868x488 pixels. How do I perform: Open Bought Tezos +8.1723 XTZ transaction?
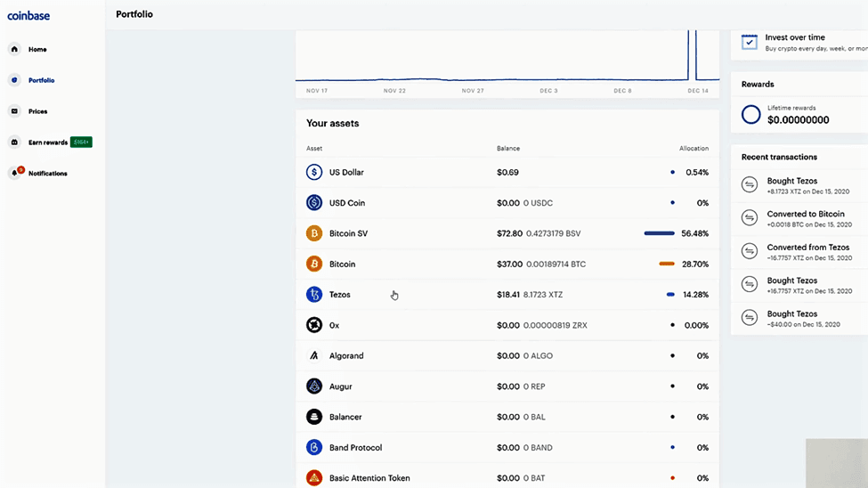(x=799, y=185)
